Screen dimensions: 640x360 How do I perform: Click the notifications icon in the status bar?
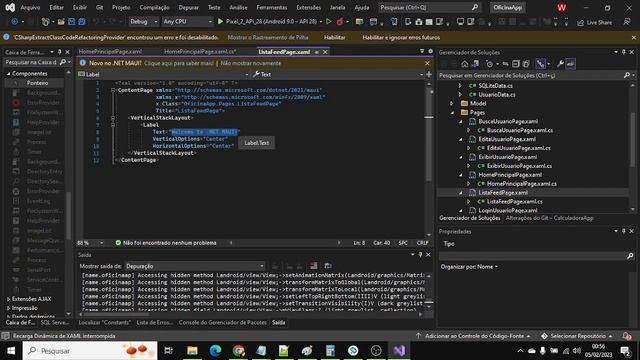(627, 336)
